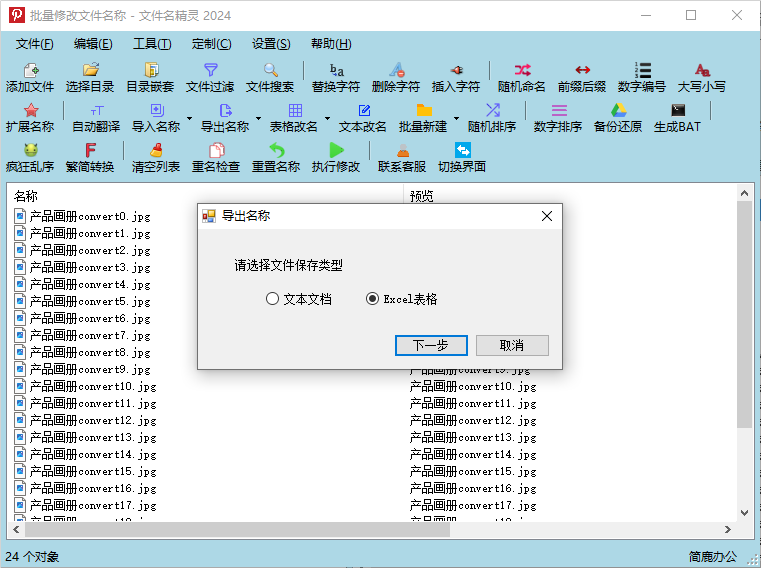The image size is (761, 568).
Task: Select the 生成BAT terminal tool
Action: (678, 118)
